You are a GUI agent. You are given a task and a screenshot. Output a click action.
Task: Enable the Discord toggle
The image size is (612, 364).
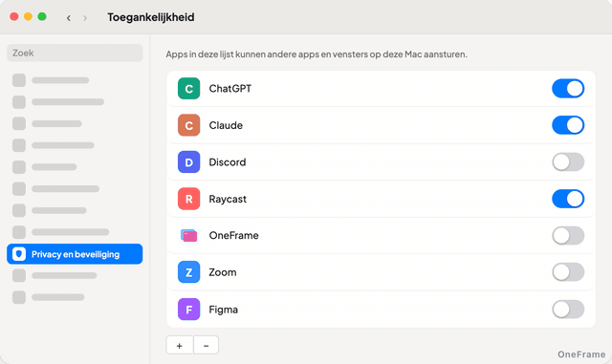(568, 161)
